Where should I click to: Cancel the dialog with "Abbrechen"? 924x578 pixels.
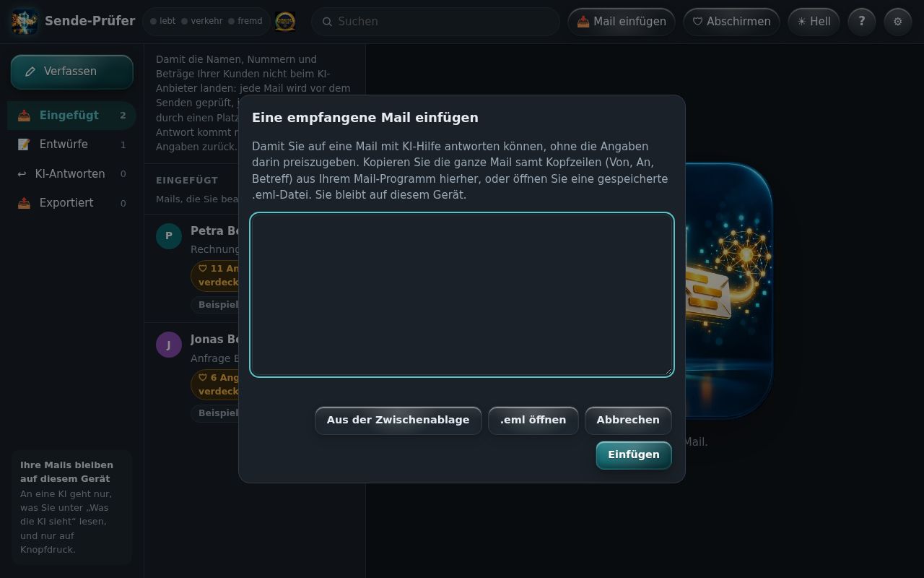coord(628,420)
